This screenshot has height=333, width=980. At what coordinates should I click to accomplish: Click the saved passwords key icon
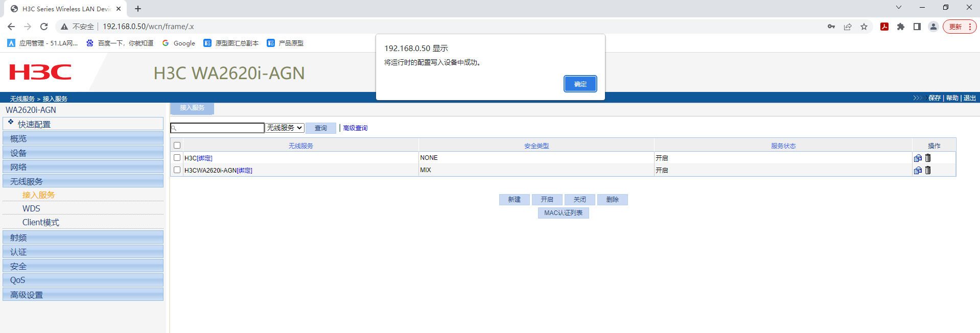coord(831,27)
